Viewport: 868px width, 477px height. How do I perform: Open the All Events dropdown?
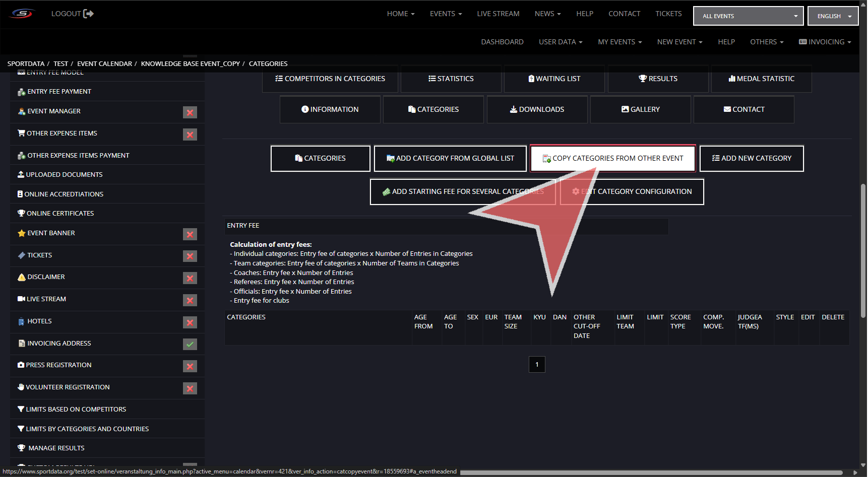(x=748, y=16)
